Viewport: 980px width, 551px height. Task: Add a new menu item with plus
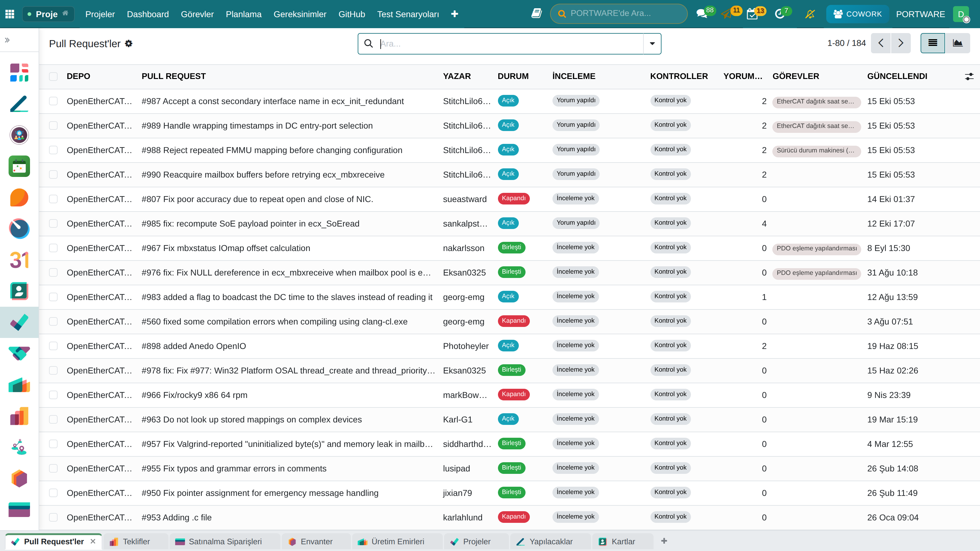pyautogui.click(x=454, y=14)
